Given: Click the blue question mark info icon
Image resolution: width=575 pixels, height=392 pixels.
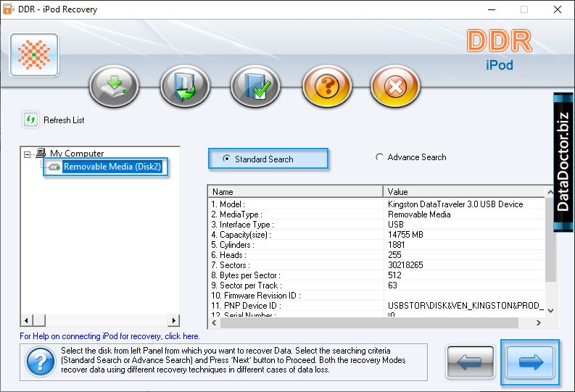Looking at the screenshot, I should (41, 362).
